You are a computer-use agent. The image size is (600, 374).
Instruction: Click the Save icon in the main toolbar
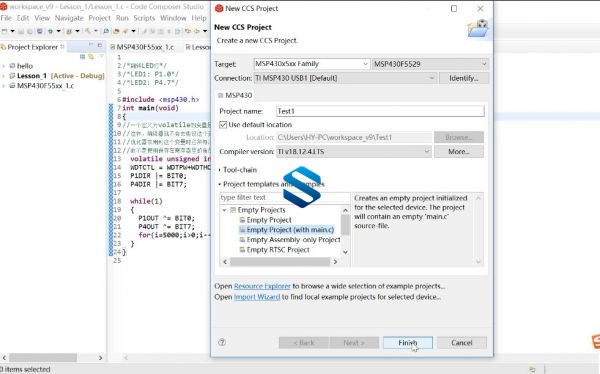click(21, 31)
